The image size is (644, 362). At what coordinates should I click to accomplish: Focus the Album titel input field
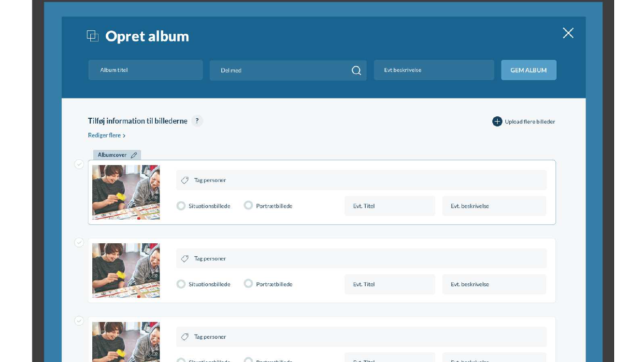[145, 70]
